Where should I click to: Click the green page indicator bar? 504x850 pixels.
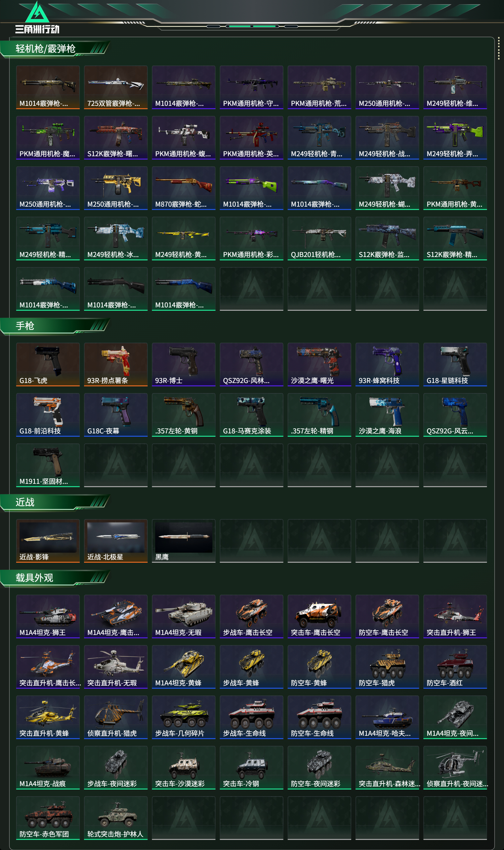[x=252, y=26]
